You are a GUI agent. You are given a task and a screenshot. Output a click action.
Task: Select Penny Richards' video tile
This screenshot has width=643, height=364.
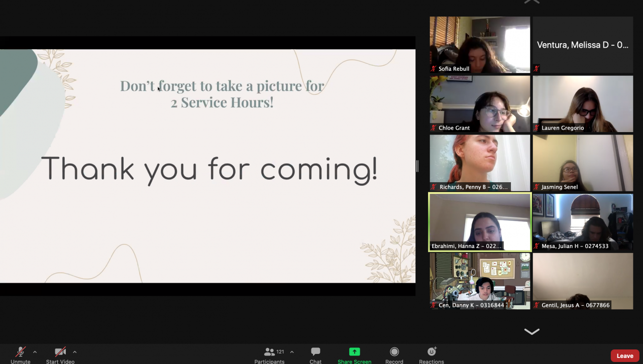point(480,163)
